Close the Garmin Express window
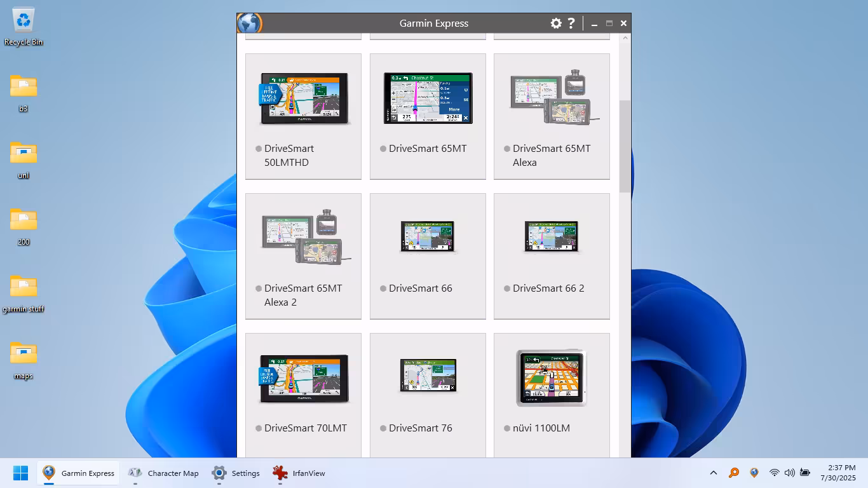 [624, 24]
